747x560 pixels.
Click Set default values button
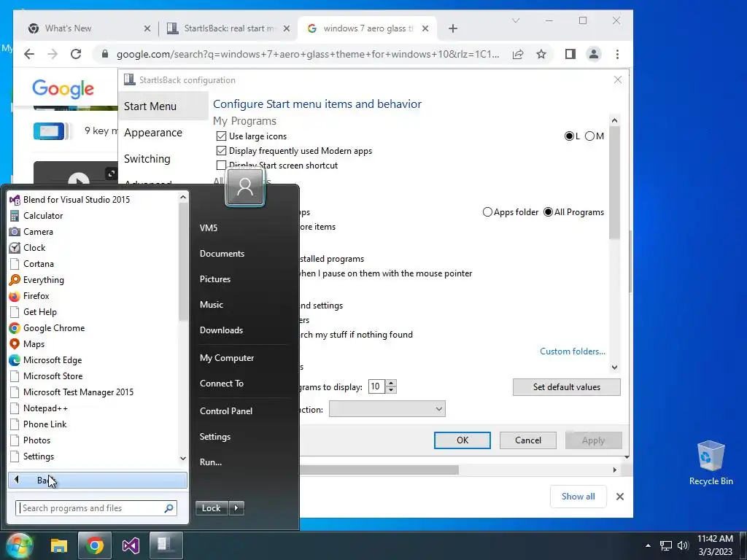pos(566,387)
